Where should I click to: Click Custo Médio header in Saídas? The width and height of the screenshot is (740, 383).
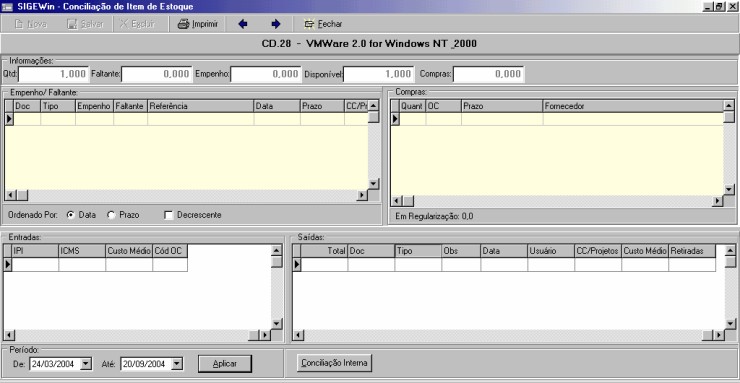pos(645,251)
